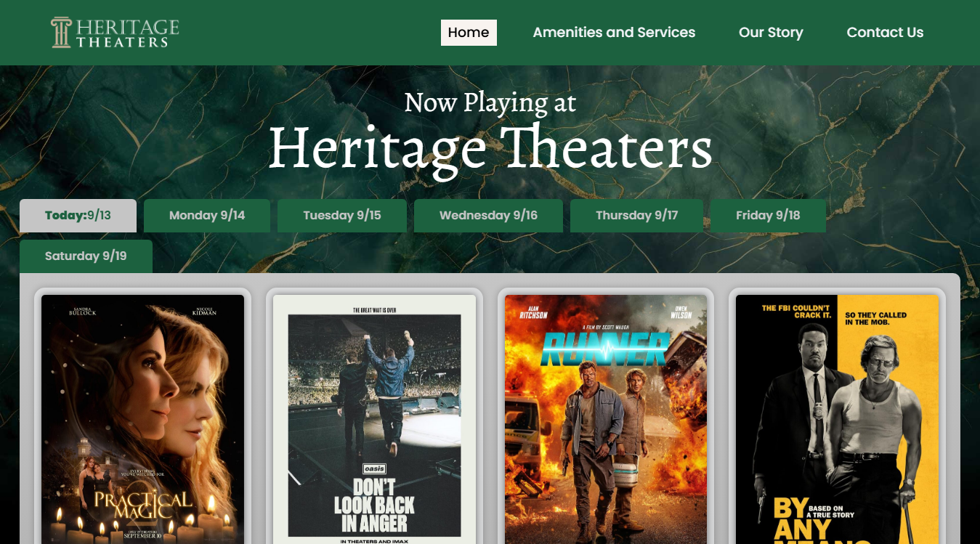Viewport: 980px width, 544px height.
Task: Open the By Any Means poster
Action: pyautogui.click(x=837, y=419)
